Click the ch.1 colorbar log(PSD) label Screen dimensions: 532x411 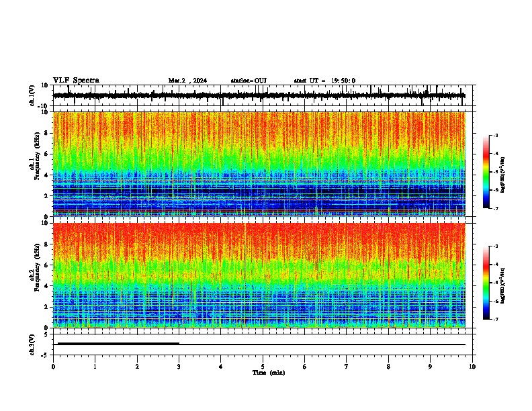click(x=503, y=175)
